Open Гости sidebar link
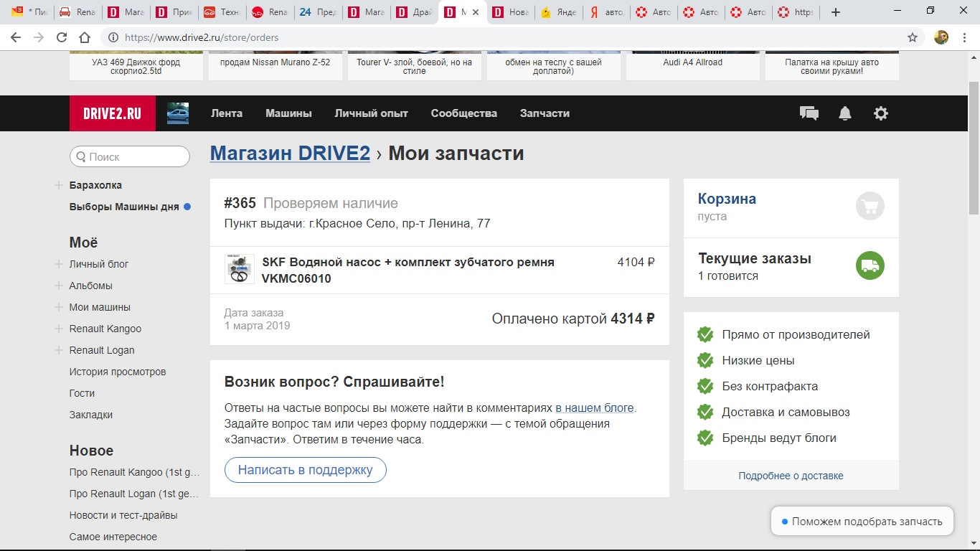Screen dimensions: 980x551 coord(82,393)
